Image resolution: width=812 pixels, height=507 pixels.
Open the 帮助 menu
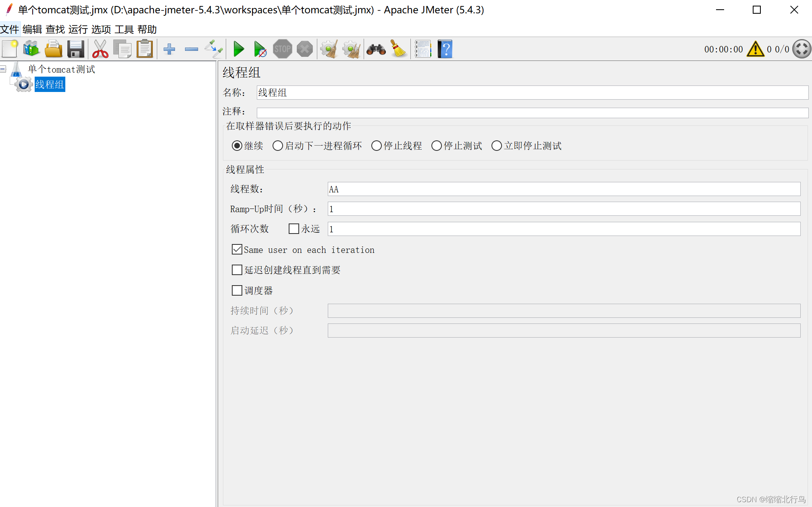(147, 29)
